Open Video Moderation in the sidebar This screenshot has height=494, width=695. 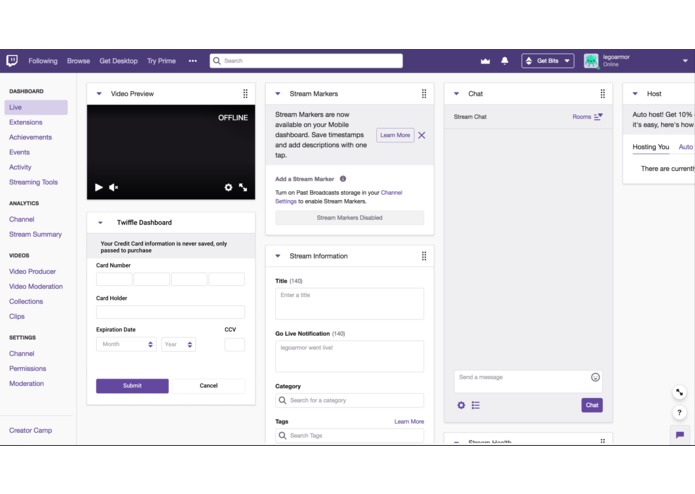(36, 286)
